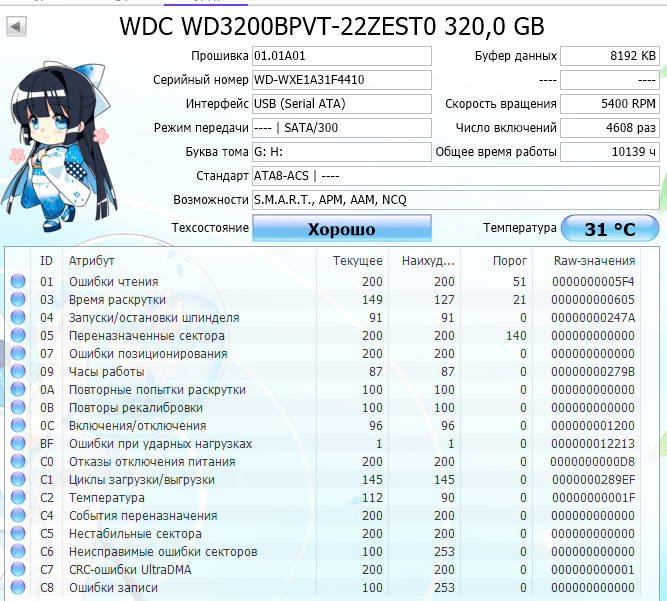The width and height of the screenshot is (667, 601).
Task: Click the status orb for Неисправимые ошибки секторов
Action: 18,551
